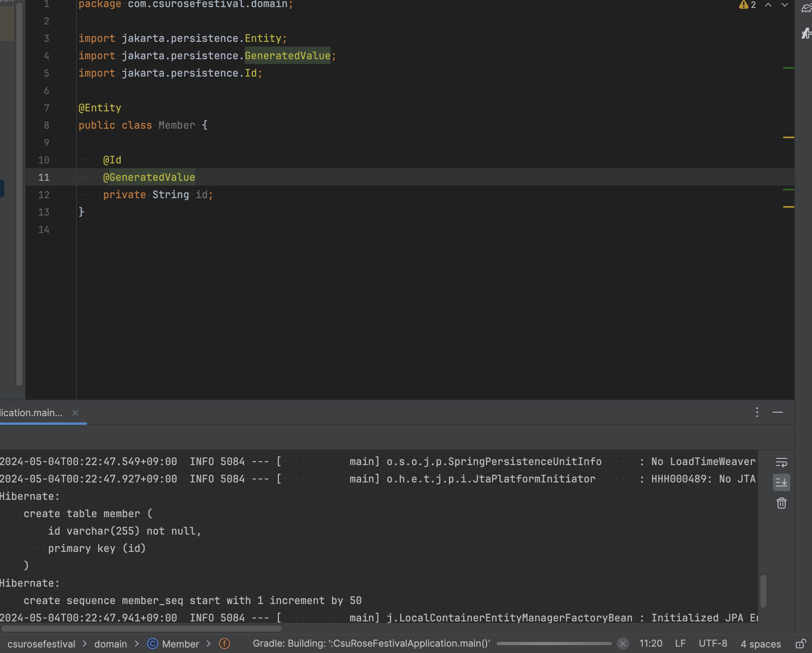Open the domain breadcrumb

coord(110,644)
